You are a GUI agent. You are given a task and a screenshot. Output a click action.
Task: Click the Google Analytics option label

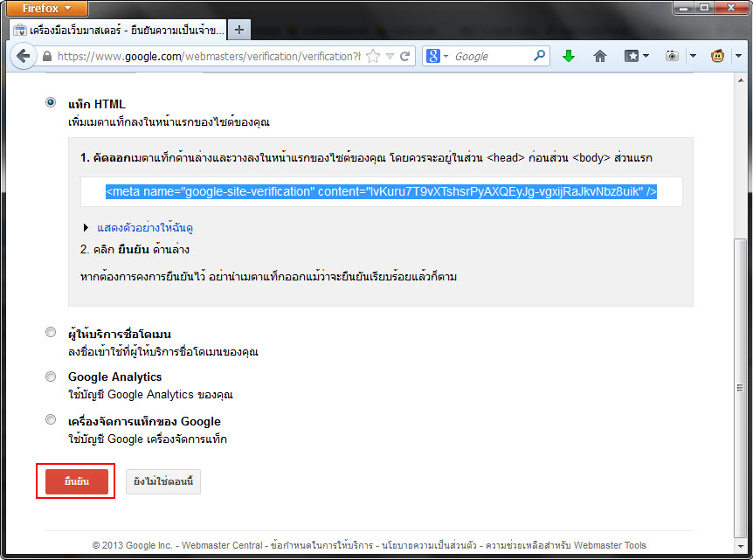(x=114, y=377)
